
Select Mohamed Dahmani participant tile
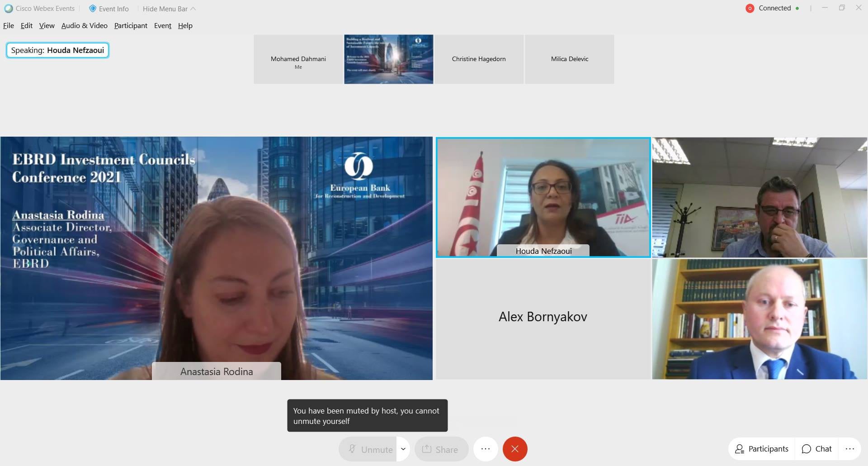(x=298, y=59)
